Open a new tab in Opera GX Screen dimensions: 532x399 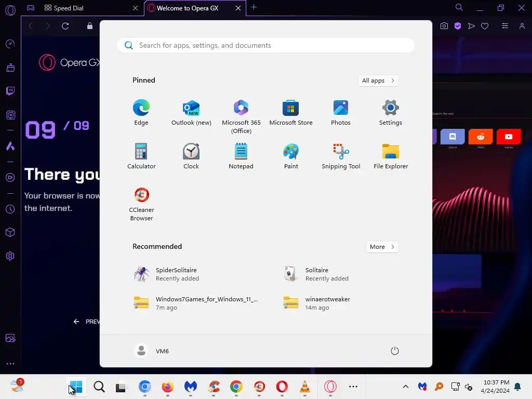click(254, 7)
